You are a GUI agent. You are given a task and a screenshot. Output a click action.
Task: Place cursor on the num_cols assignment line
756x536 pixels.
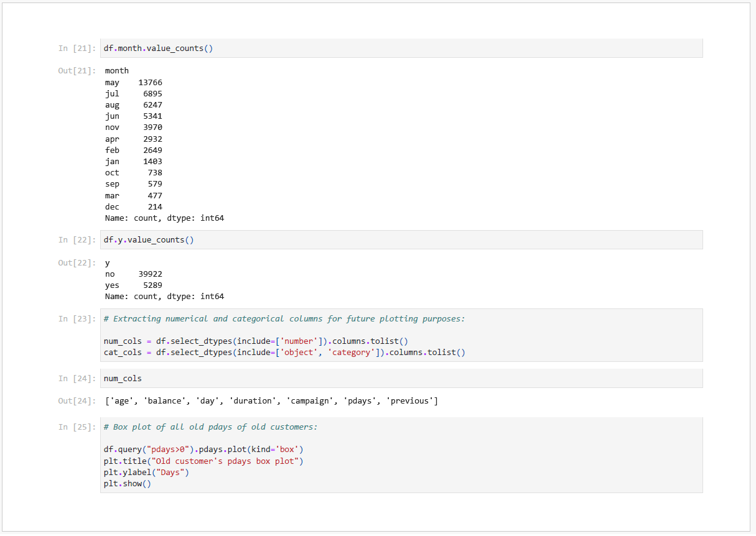pos(255,341)
